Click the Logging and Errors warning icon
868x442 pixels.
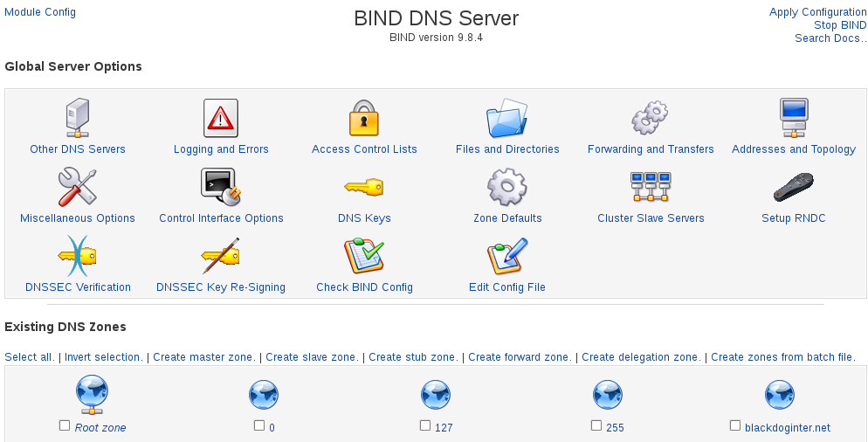(x=221, y=118)
